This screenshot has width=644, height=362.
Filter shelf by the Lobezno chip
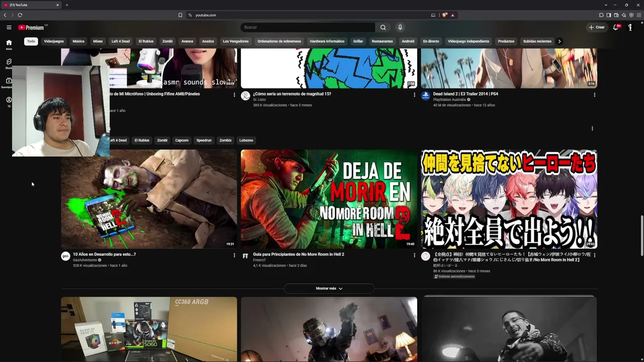tap(246, 140)
